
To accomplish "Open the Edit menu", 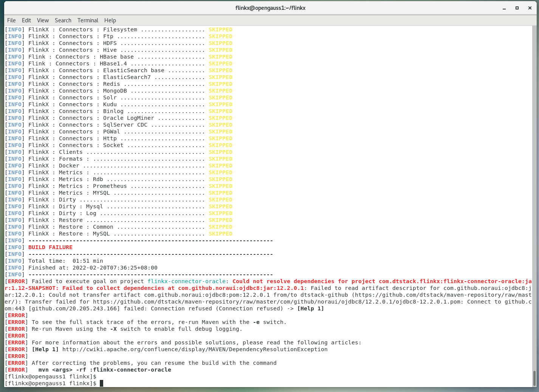I will (26, 20).
